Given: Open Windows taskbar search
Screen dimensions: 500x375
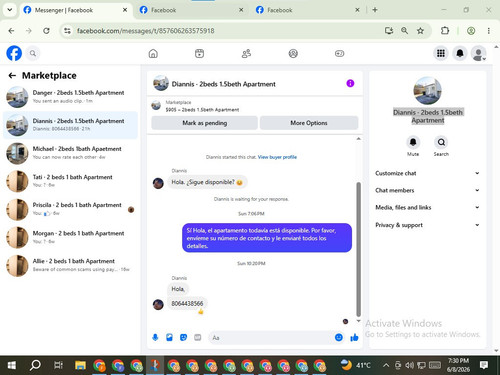Looking at the screenshot, I should [35, 365].
